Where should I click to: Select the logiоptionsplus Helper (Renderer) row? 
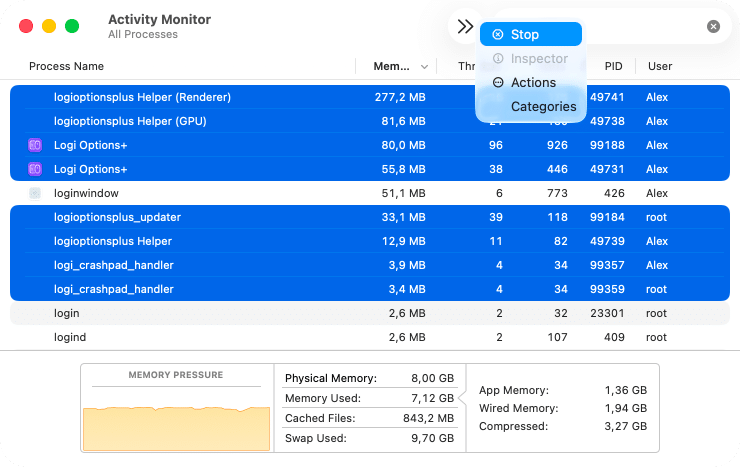[142, 97]
